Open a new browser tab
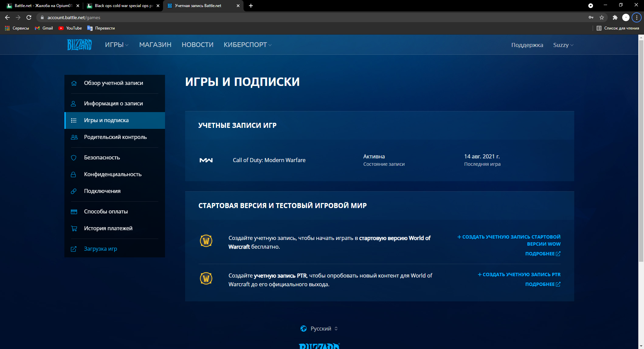Viewport: 644px width, 349px height. [251, 6]
